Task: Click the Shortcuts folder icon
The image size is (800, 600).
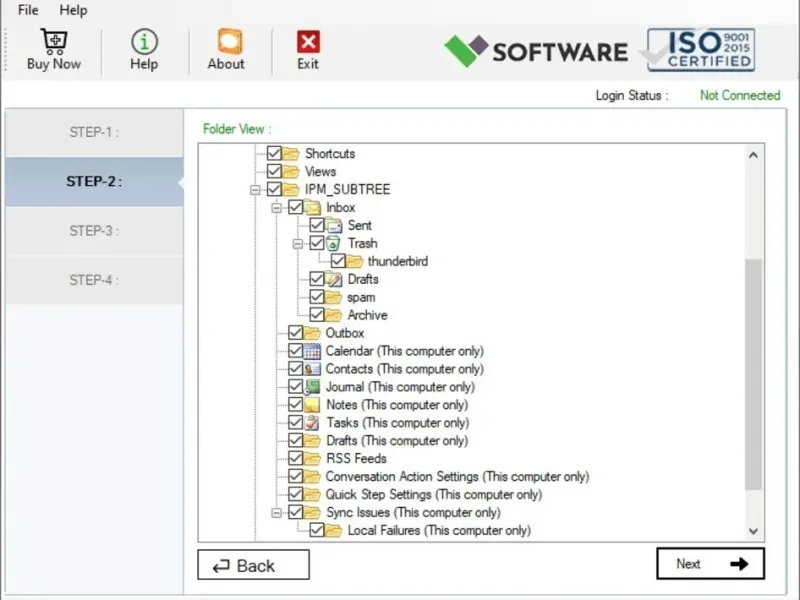Action: (x=291, y=153)
